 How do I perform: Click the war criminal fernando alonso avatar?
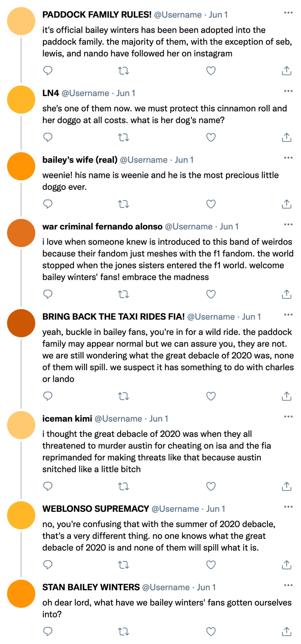[x=21, y=233]
